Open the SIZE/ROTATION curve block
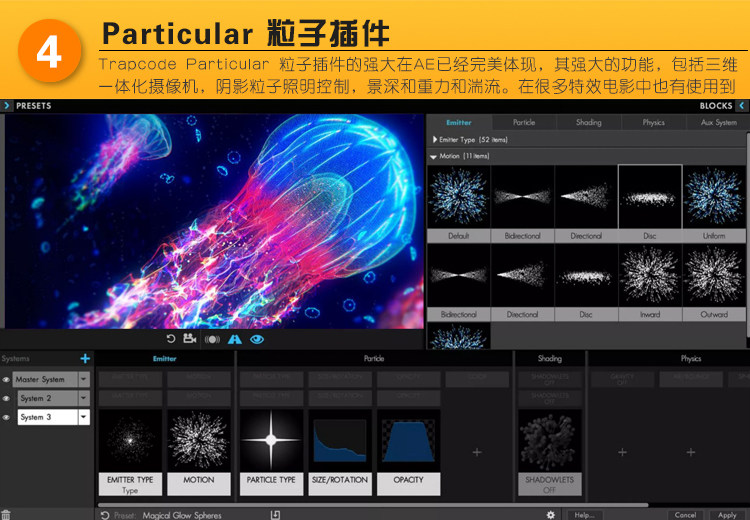This screenshot has width=750, height=520. click(x=340, y=452)
